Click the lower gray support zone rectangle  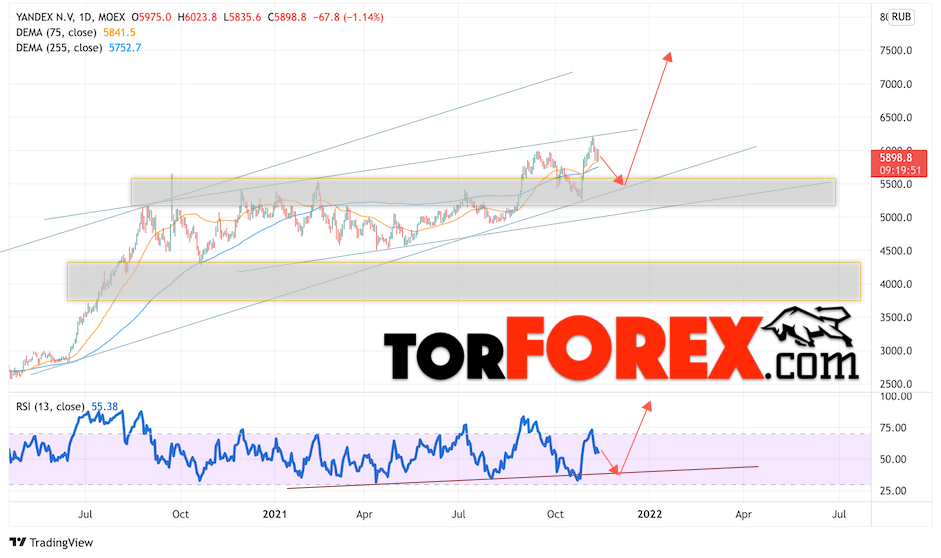pos(464,281)
